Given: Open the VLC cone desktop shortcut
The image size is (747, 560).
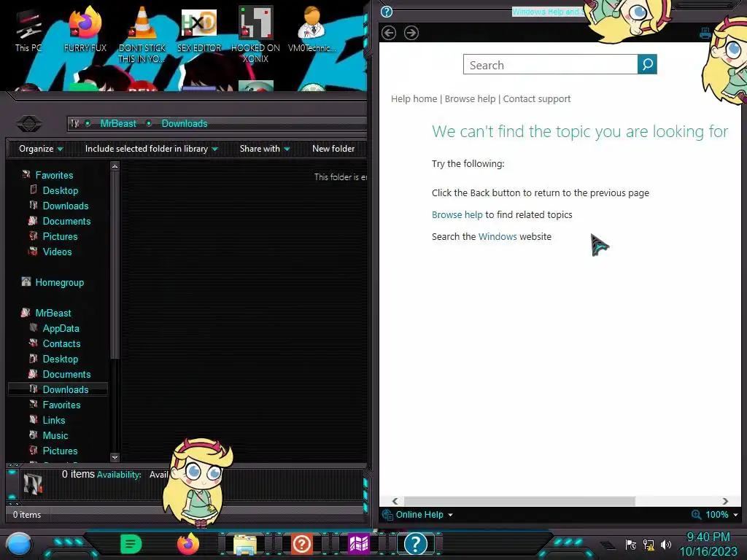Looking at the screenshot, I should pyautogui.click(x=142, y=34).
